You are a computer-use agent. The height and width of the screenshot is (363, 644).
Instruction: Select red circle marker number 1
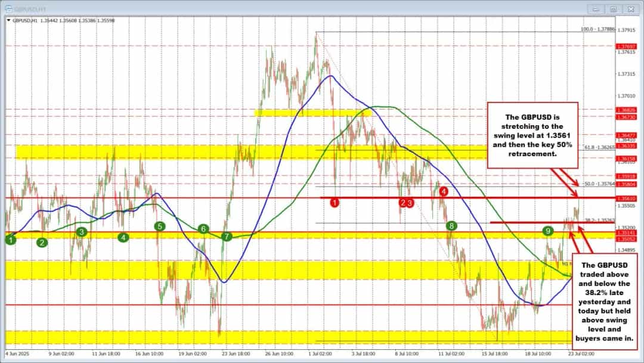coord(335,203)
